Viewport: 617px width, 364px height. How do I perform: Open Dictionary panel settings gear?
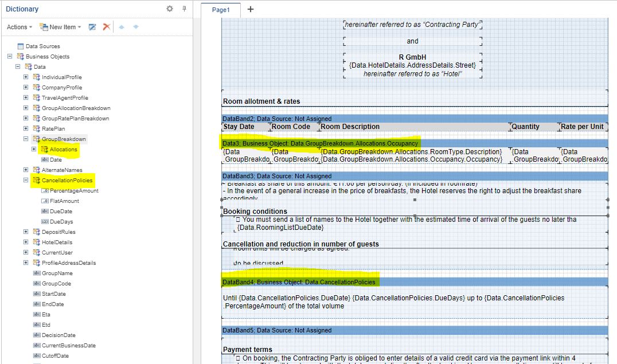pos(169,9)
